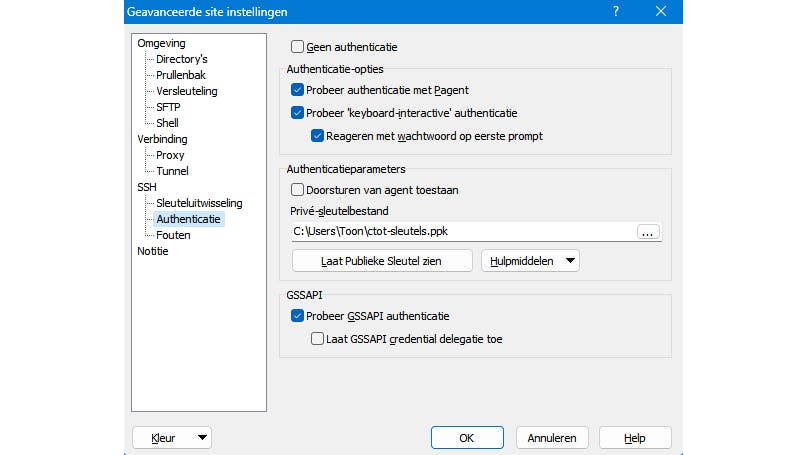Viewport: 808px width, 455px height.
Task: Select Sleuteluitwisseling in the tree
Action: (x=199, y=203)
